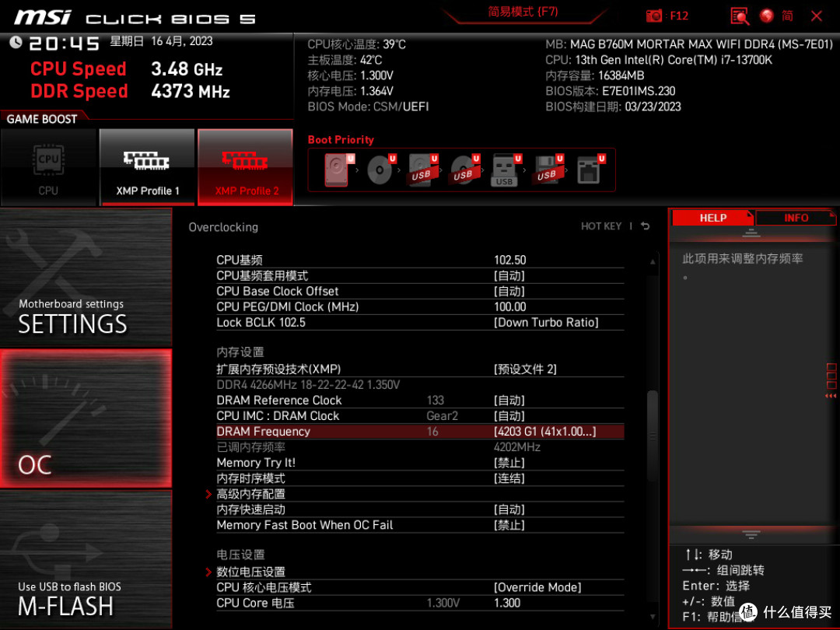Screen dimensions: 840x630
Task: Toggle the CPU Game Boost button
Action: [48, 166]
